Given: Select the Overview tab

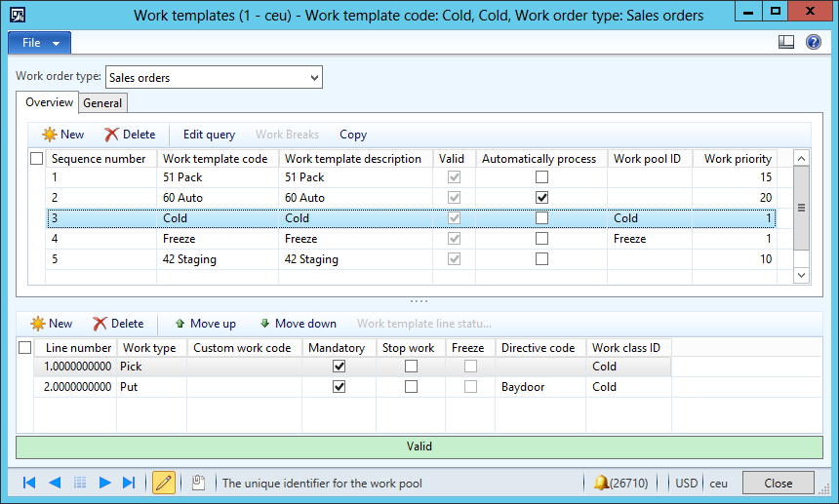Looking at the screenshot, I should coord(49,102).
